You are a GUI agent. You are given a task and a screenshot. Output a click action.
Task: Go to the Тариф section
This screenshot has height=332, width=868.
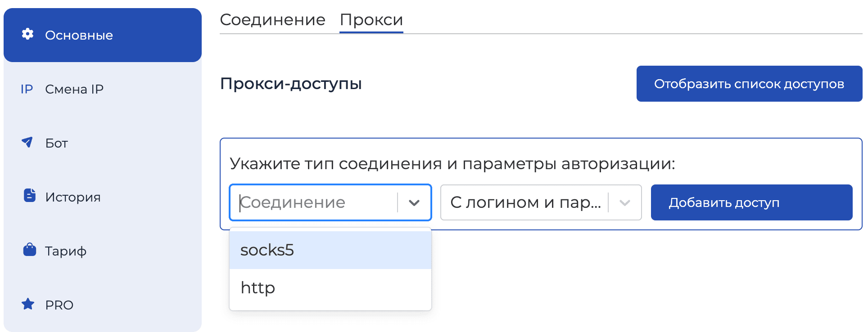[x=66, y=251]
